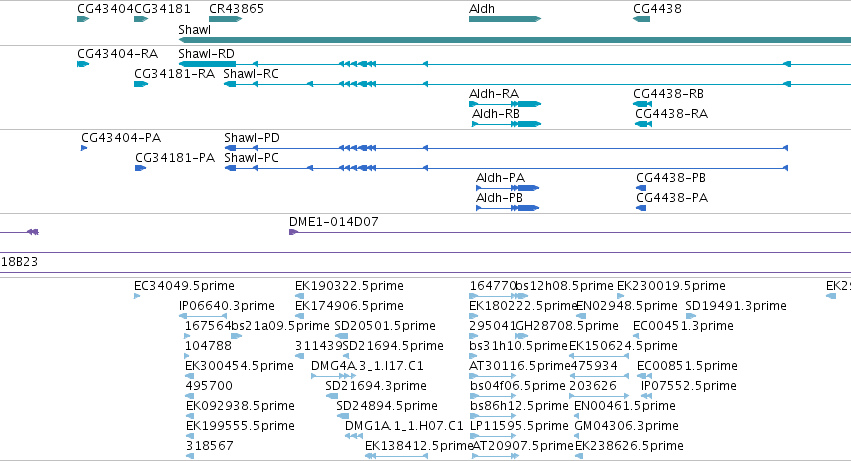The height and width of the screenshot is (461, 851).
Task: Select the Shawl-PC protein label
Action: pos(251,158)
